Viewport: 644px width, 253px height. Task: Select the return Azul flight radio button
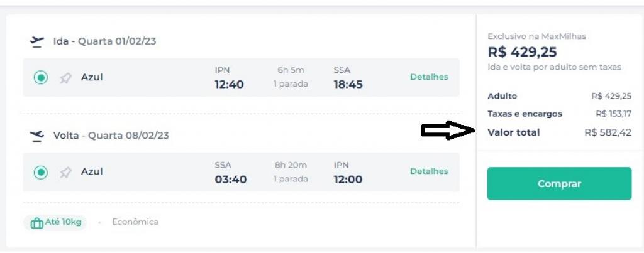(x=41, y=172)
